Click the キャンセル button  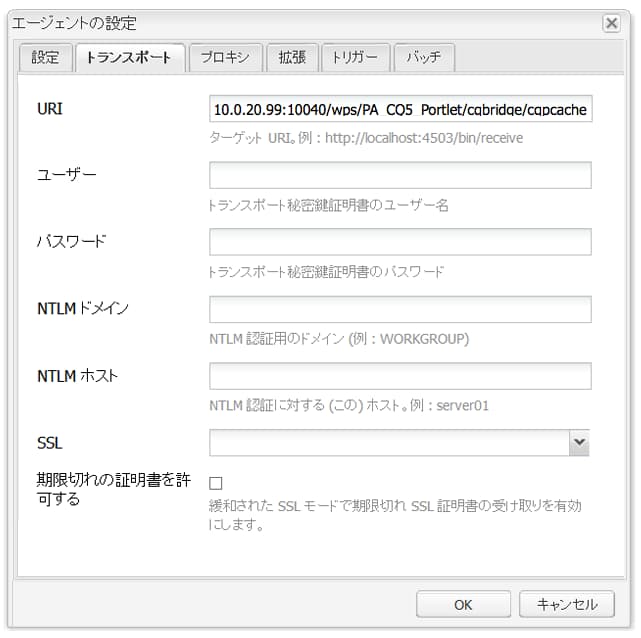pyautogui.click(x=567, y=604)
